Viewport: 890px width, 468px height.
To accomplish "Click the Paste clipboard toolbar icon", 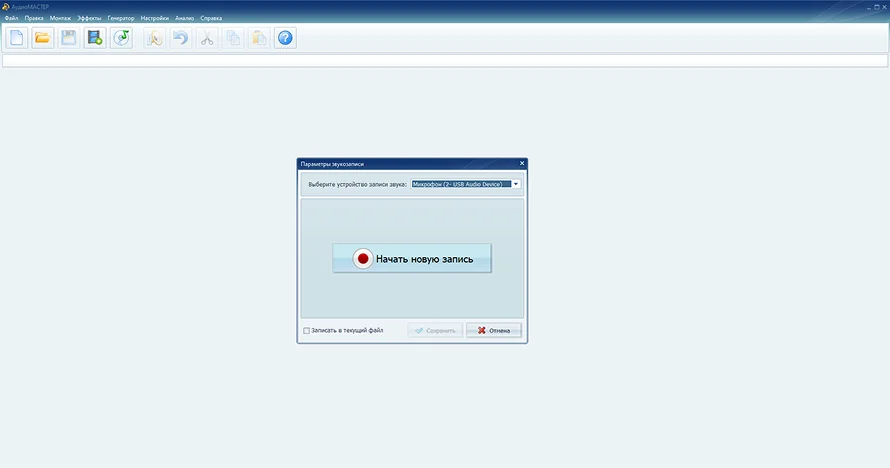I will (x=259, y=38).
